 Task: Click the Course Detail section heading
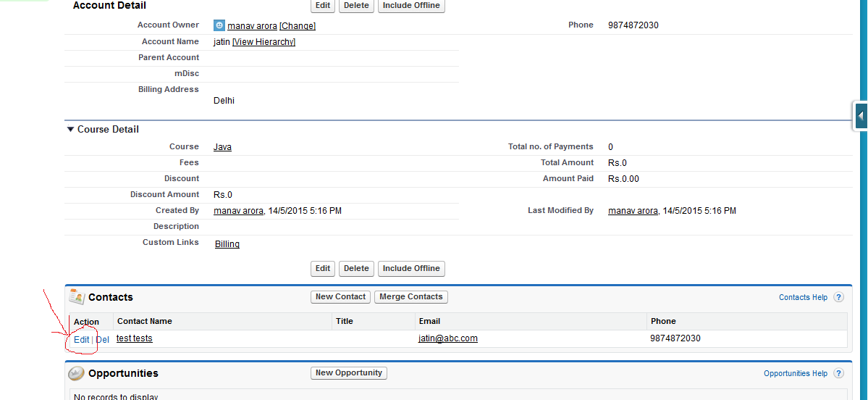point(108,130)
